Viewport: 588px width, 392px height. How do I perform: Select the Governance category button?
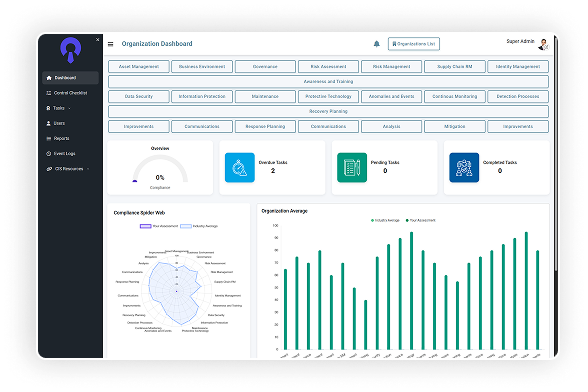265,66
